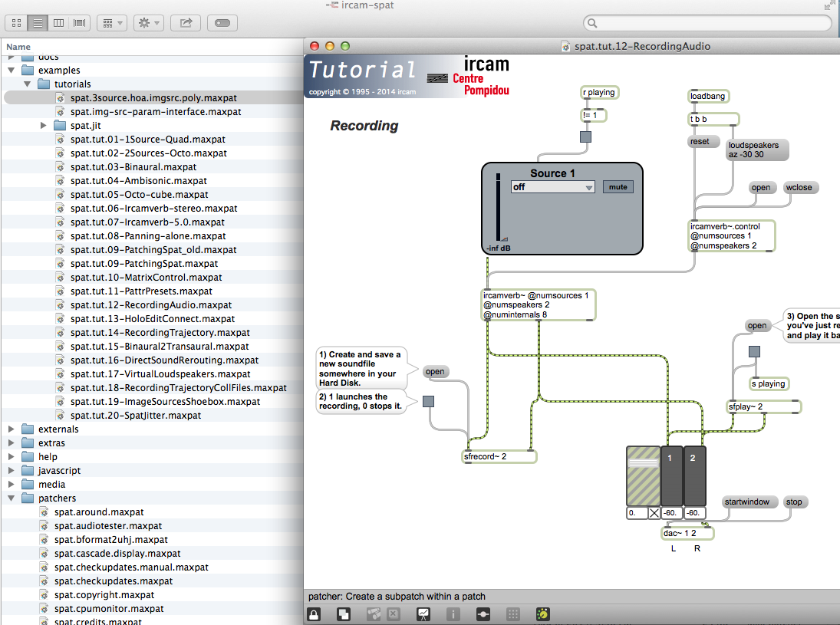Select spat.tut.20-SpatJitter.maxpat file

tap(136, 415)
